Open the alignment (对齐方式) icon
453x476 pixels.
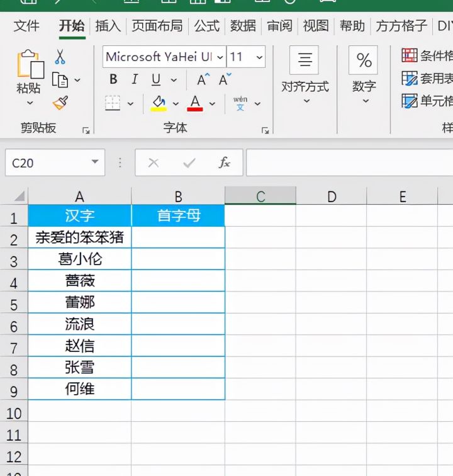[x=304, y=60]
